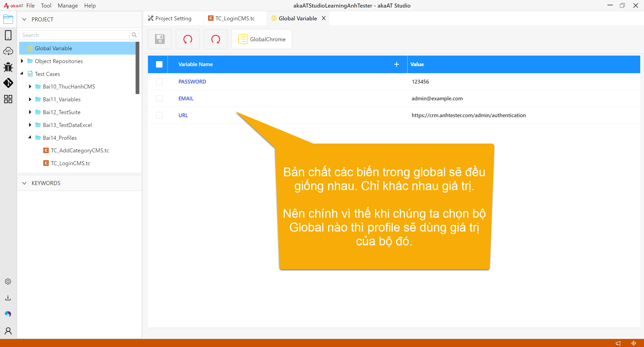Click the project Search input field
Screen dimensions: 644x347
point(74,35)
